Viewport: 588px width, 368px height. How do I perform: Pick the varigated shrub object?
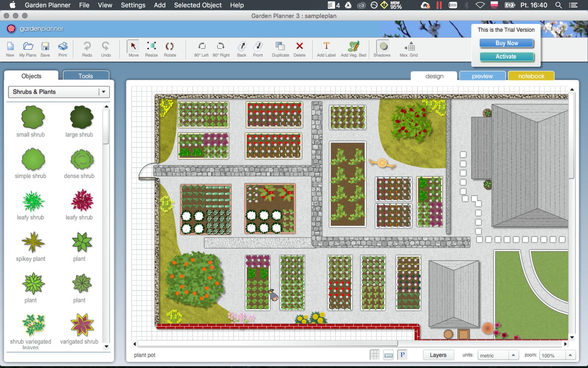(82, 325)
